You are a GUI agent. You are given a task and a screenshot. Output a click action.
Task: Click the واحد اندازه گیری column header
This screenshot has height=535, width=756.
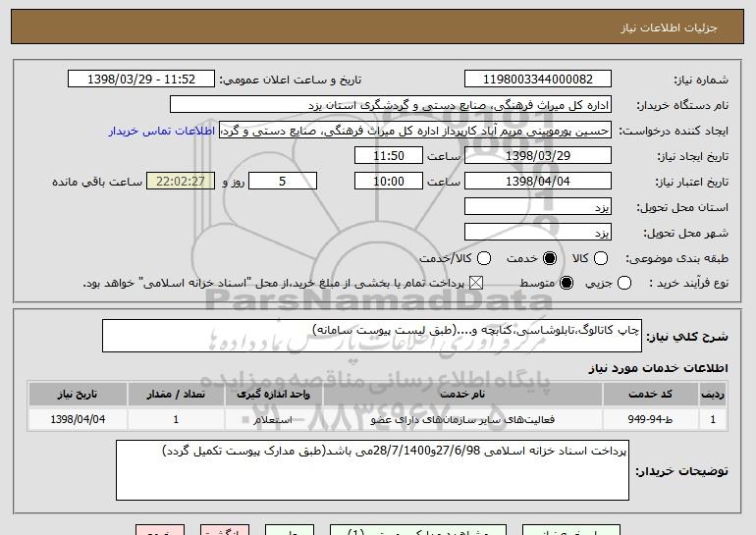(273, 395)
